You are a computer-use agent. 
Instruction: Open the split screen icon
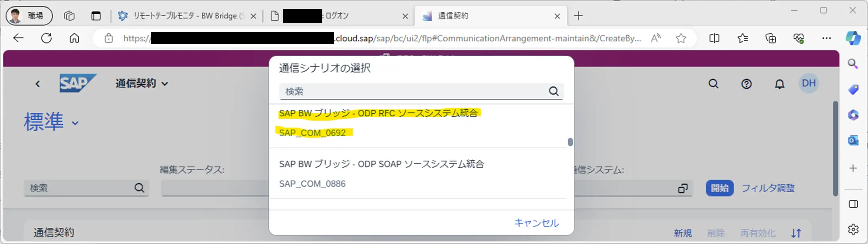[x=714, y=38]
